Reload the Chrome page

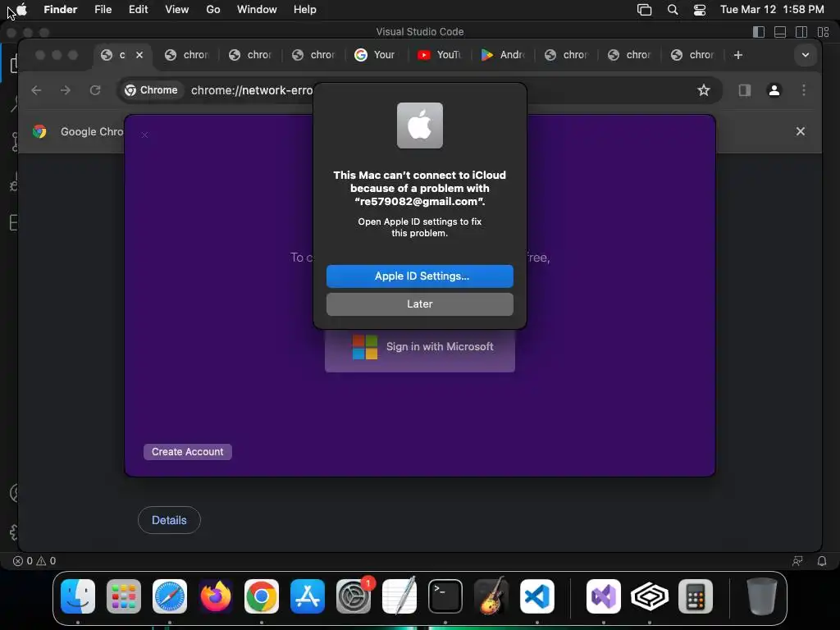click(x=95, y=90)
